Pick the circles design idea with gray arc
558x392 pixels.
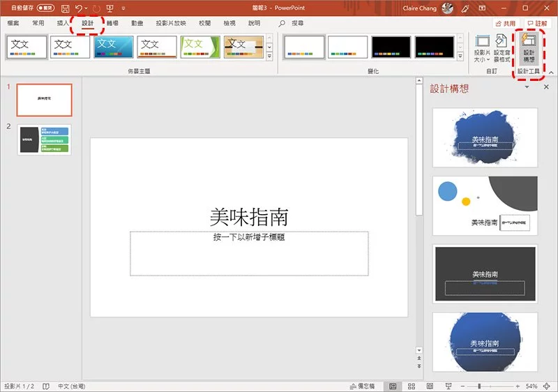(485, 206)
